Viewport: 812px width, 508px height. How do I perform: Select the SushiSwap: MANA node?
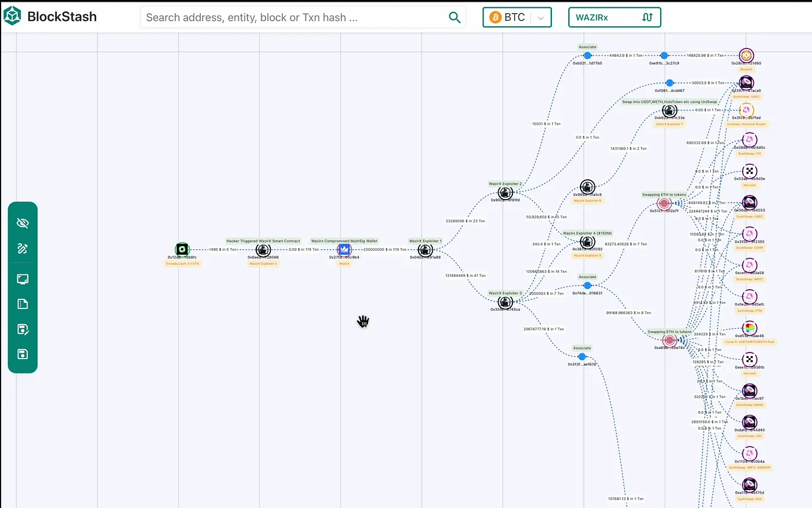tap(749, 391)
